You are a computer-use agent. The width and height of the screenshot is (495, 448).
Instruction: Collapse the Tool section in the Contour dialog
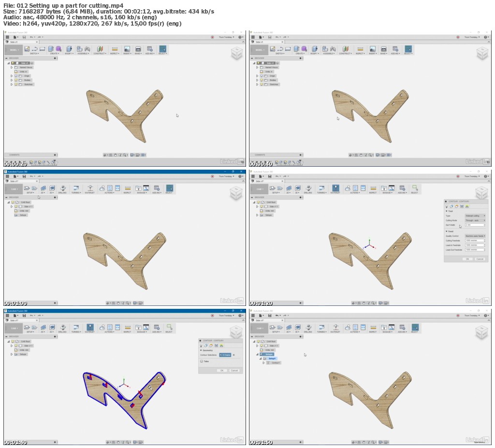click(x=447, y=211)
